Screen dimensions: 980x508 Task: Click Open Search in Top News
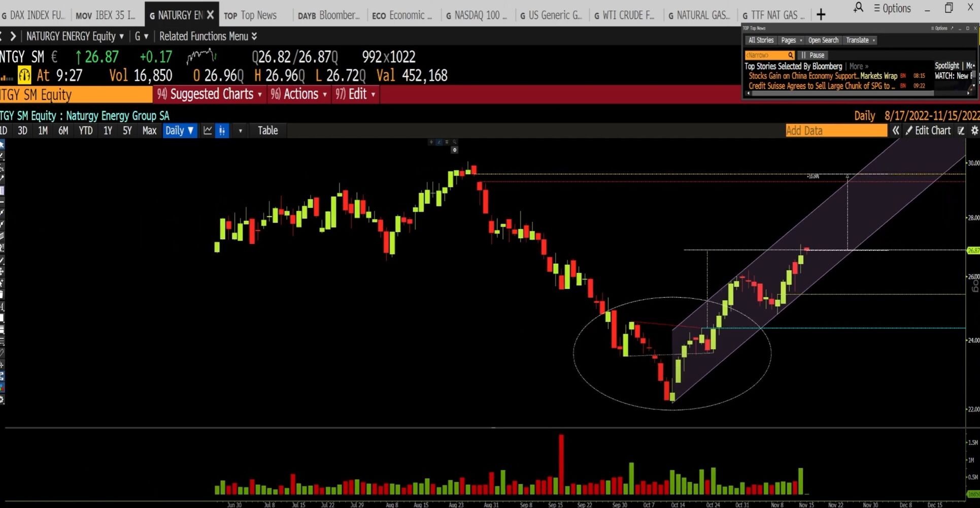(x=823, y=40)
